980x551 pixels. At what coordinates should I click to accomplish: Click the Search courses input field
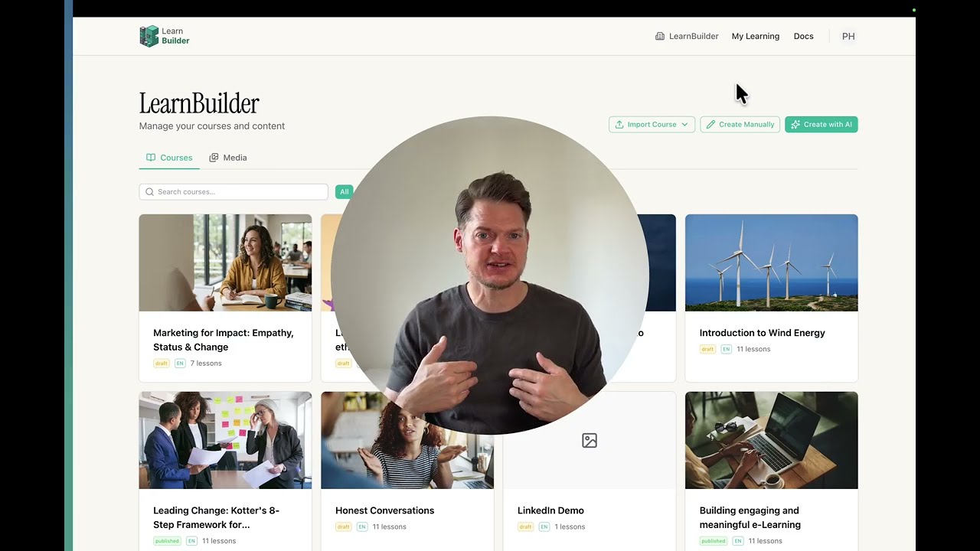234,191
